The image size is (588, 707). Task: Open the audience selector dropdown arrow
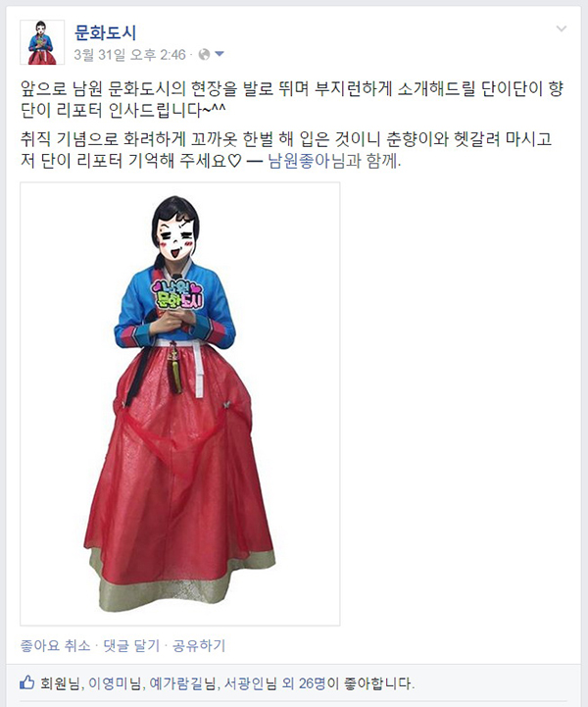tap(220, 55)
